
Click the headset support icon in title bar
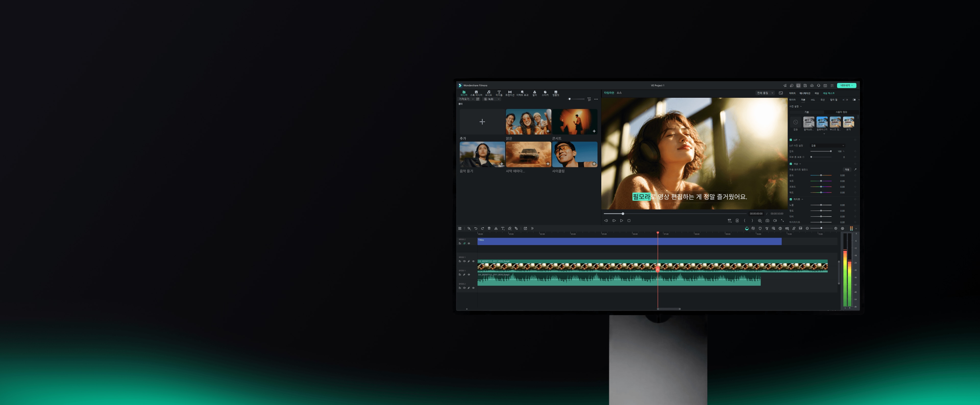click(818, 85)
